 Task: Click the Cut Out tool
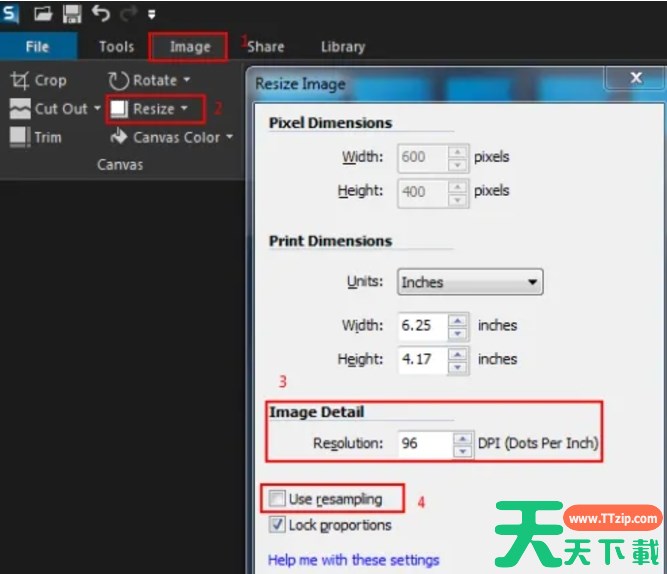(x=49, y=109)
